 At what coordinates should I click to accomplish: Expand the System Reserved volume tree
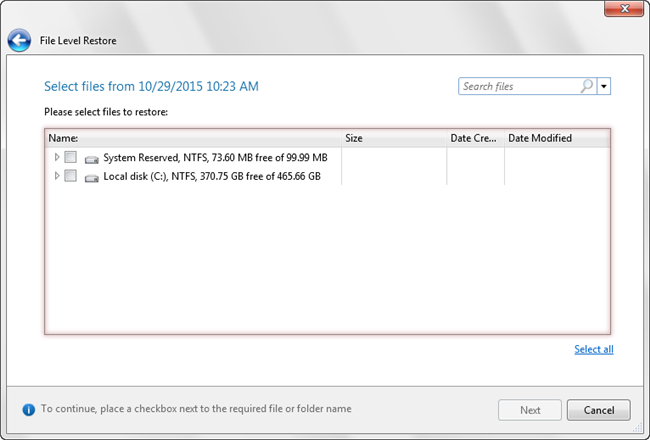pos(56,157)
